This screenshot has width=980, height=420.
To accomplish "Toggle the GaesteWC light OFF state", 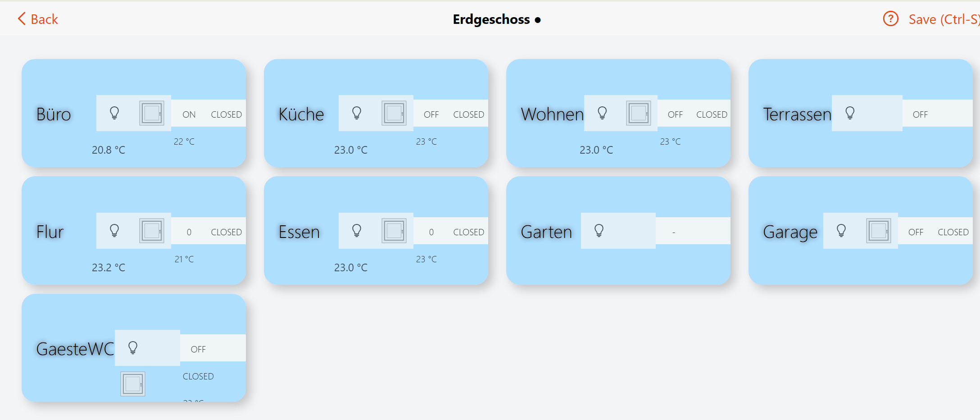I will pyautogui.click(x=198, y=349).
